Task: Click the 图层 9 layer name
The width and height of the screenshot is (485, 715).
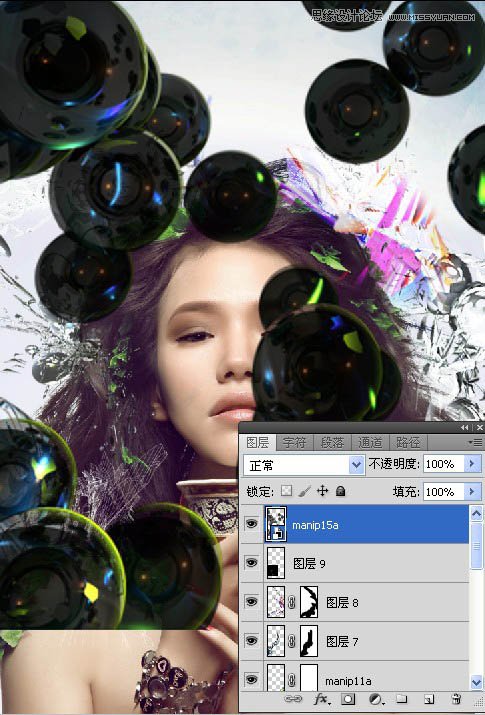Action: 309,564
